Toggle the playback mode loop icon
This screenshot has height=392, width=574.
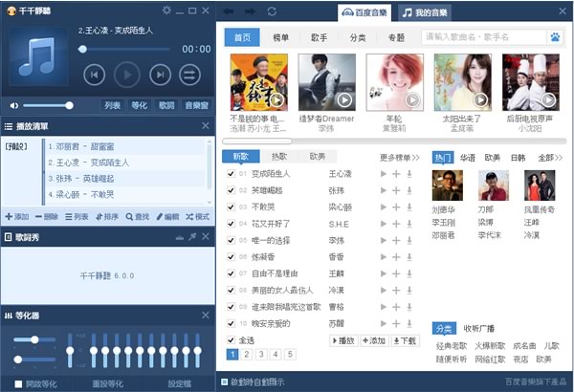tap(191, 75)
